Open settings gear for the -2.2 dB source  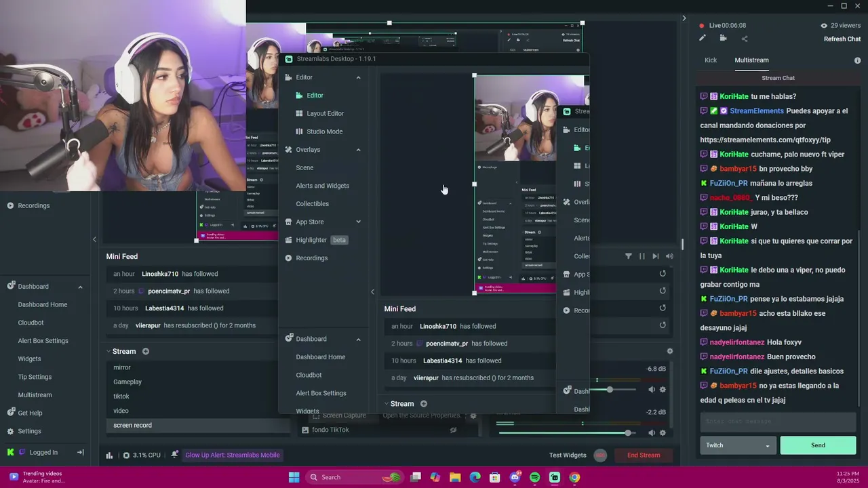[x=663, y=433]
